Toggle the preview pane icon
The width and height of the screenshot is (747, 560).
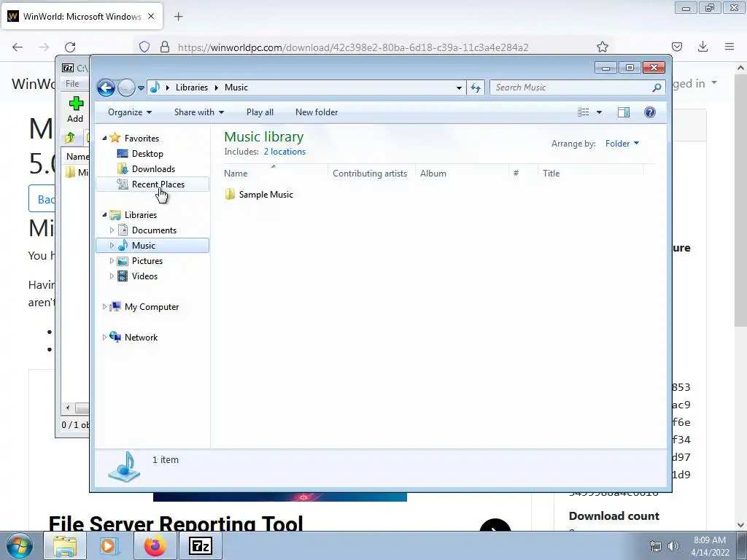point(623,112)
